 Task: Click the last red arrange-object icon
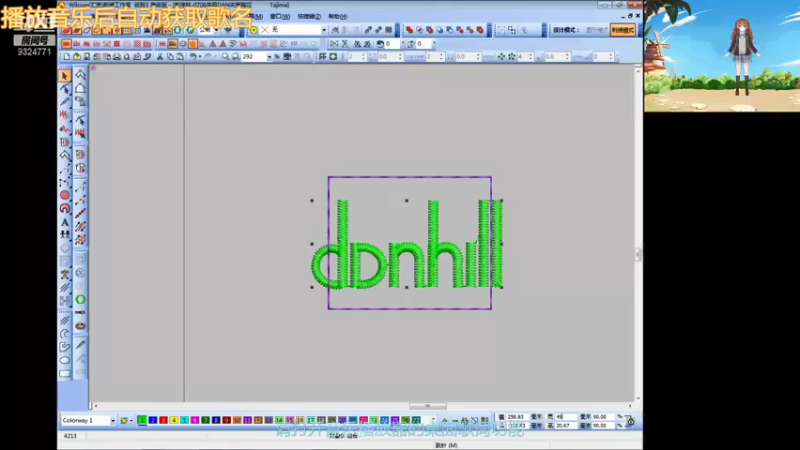tap(480, 30)
